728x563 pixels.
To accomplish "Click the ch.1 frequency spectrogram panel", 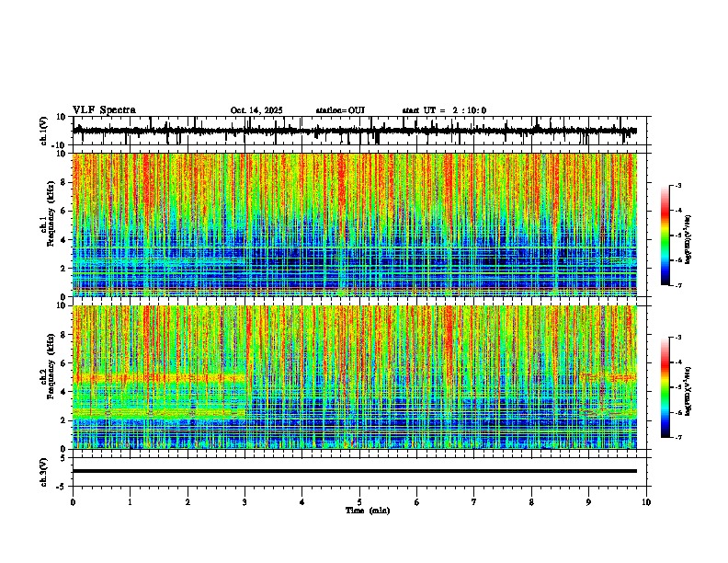I will click(x=361, y=224).
